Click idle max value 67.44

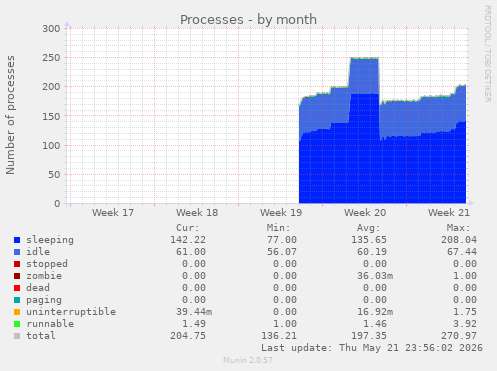pyautogui.click(x=462, y=252)
